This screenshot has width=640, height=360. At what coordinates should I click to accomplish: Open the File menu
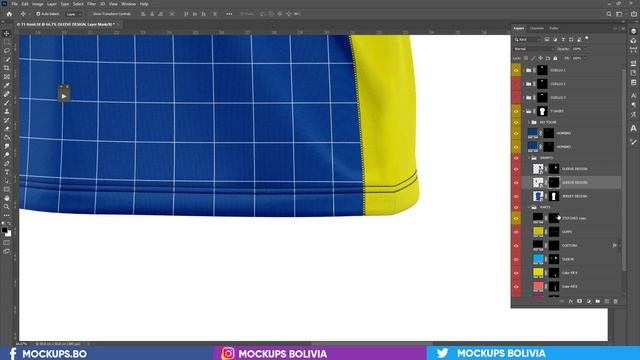14,4
